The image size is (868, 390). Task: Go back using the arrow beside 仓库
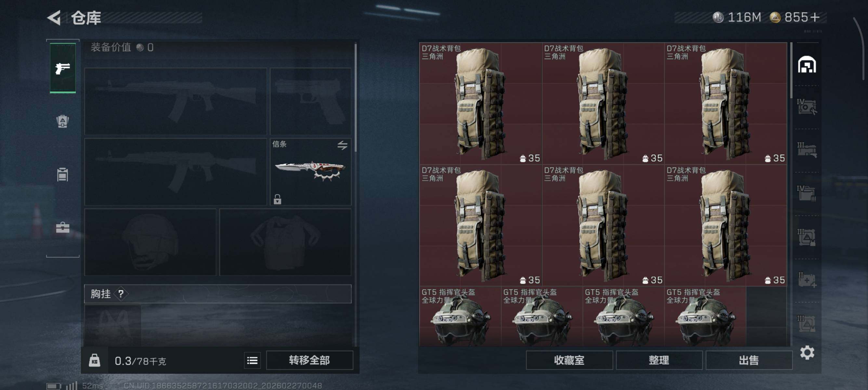click(54, 18)
